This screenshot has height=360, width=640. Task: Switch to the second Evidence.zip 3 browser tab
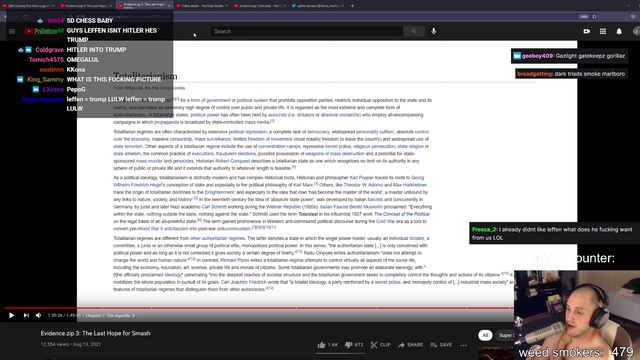(x=87, y=6)
